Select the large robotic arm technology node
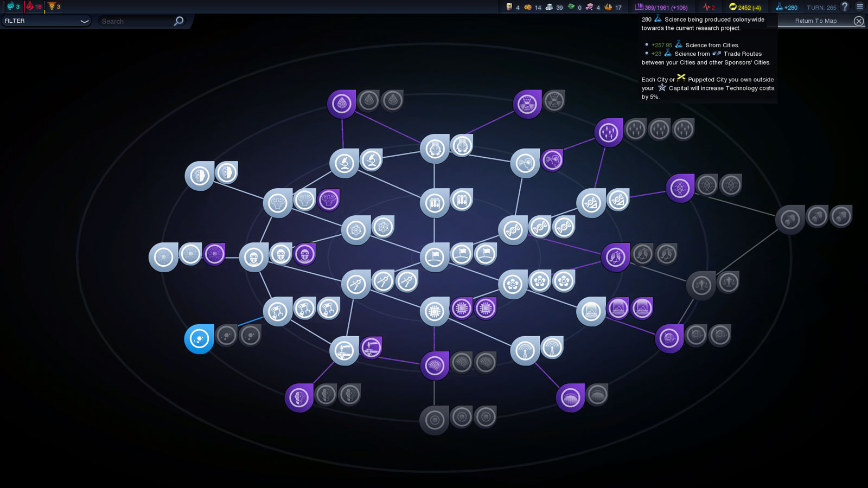868x488 pixels. pos(278,311)
